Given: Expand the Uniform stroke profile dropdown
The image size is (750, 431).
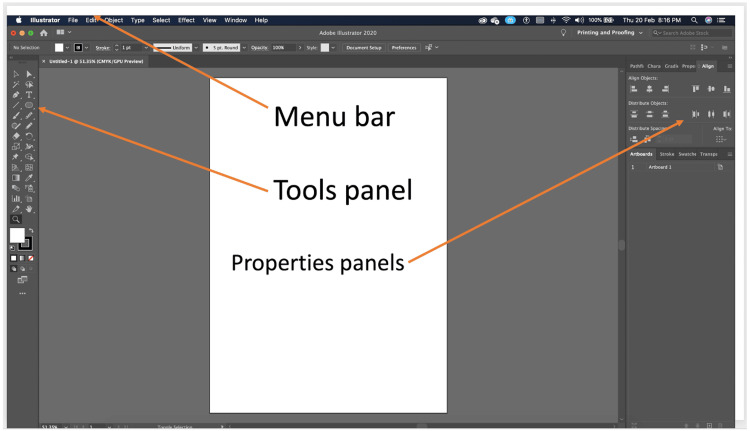Looking at the screenshot, I should tap(196, 48).
